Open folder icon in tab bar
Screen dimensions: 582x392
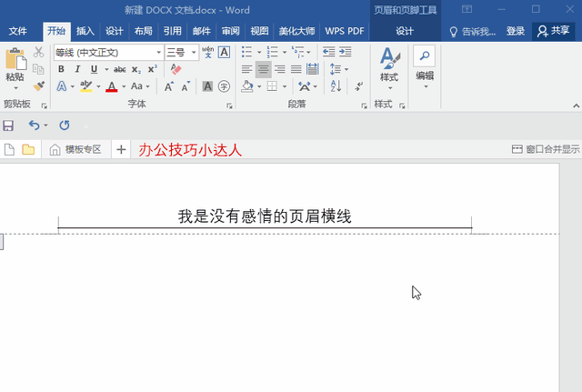(28, 149)
